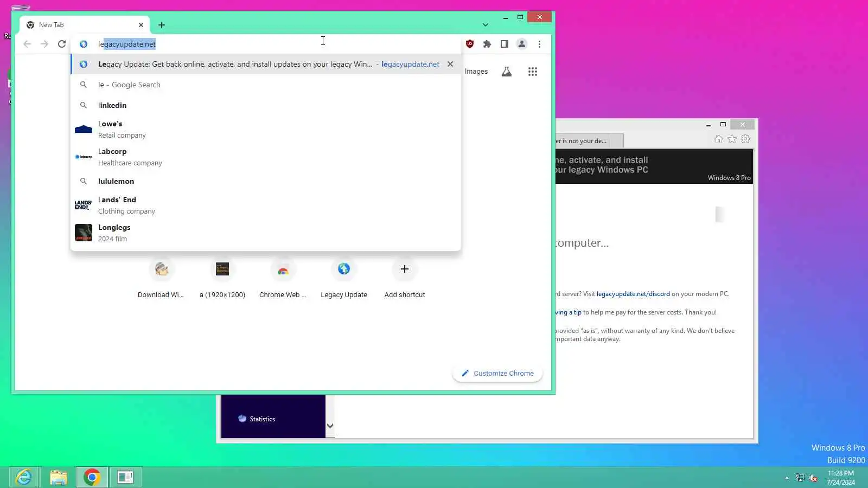Image resolution: width=868 pixels, height=488 pixels.
Task: Open the fourth taskbar window app icon
Action: [125, 477]
